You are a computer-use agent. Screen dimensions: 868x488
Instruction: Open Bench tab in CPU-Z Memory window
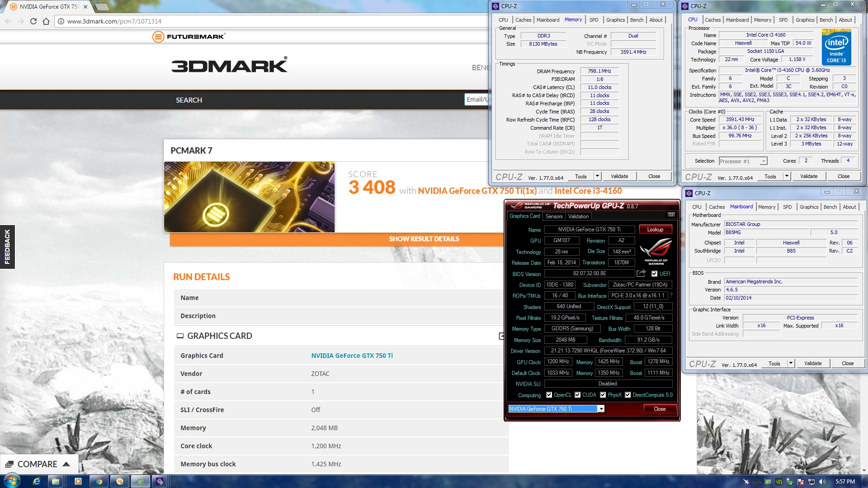pyautogui.click(x=637, y=20)
